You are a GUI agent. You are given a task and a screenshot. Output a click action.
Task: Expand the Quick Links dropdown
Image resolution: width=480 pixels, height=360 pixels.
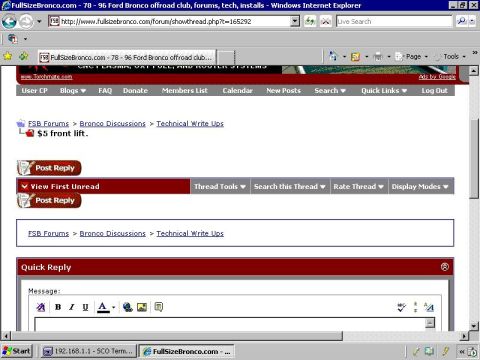384,91
